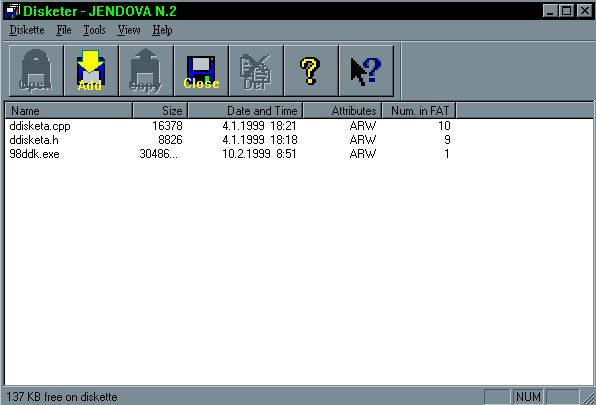Open the Help menu
Image resolution: width=596 pixels, height=405 pixels.
pyautogui.click(x=162, y=30)
